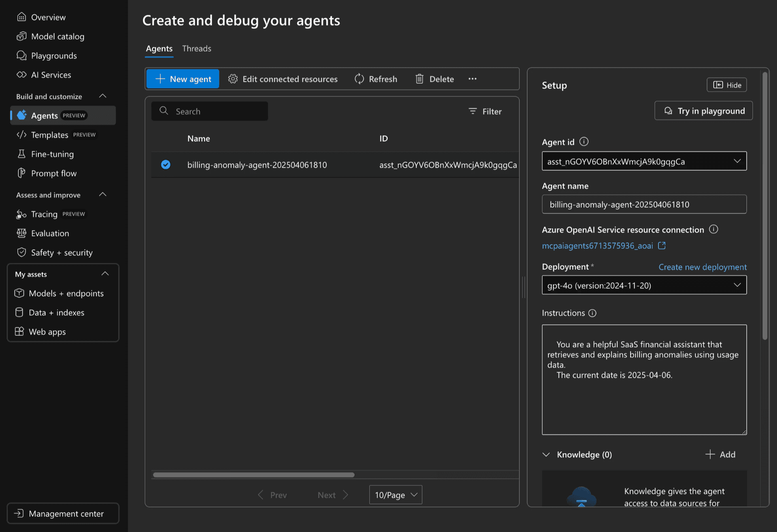
Task: Open the Evaluation section
Action: point(50,233)
